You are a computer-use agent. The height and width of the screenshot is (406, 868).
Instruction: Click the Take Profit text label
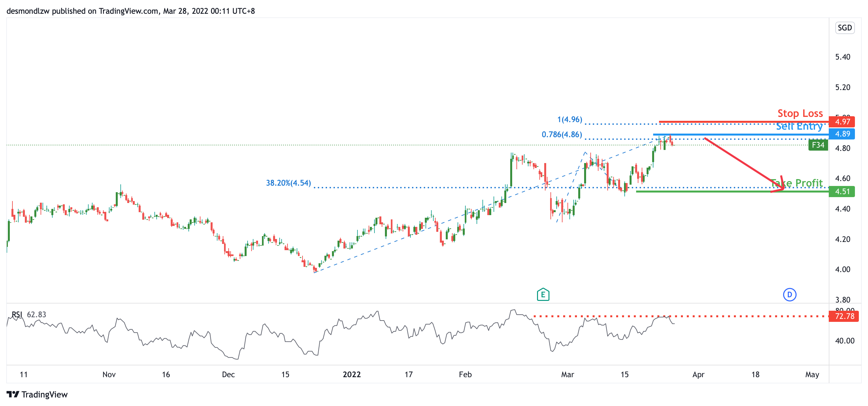point(797,183)
